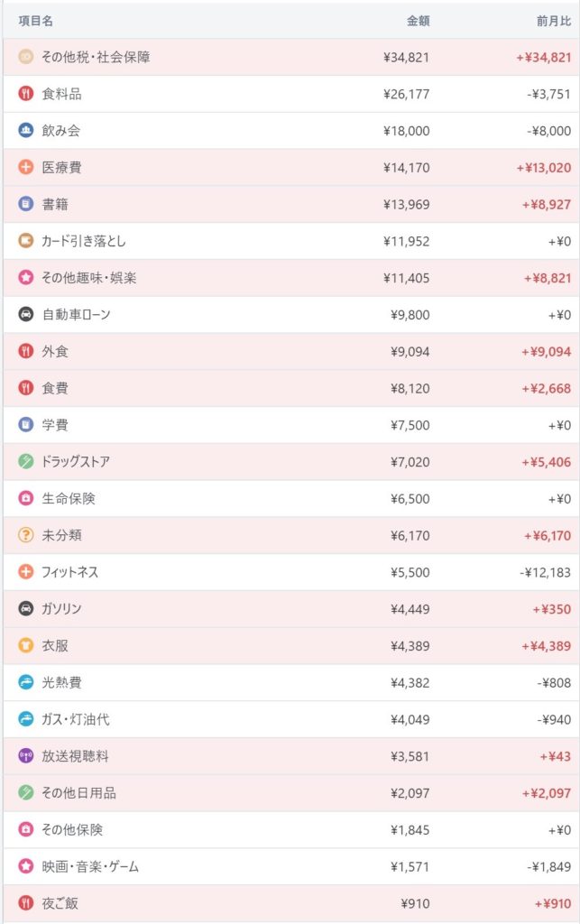Click the ¥34,821 amount for その他税・社会保障
The height and width of the screenshot is (924, 580).
406,58
